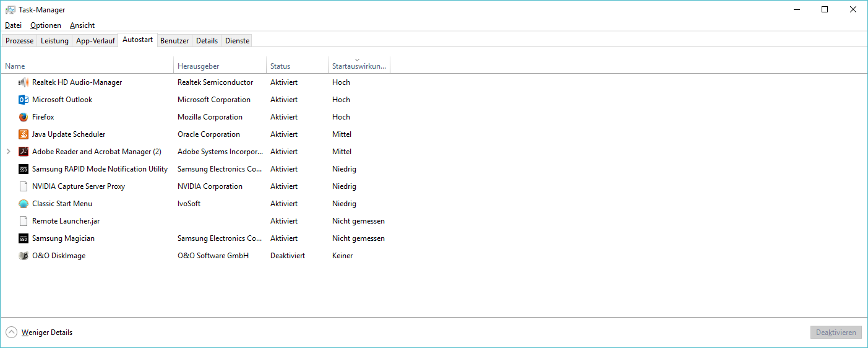Image resolution: width=868 pixels, height=348 pixels.
Task: Select the Microsoft Outlook entry name
Action: coord(62,100)
